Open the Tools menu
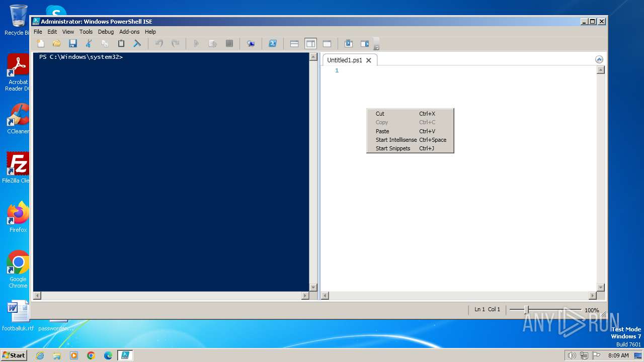 tap(86, 32)
